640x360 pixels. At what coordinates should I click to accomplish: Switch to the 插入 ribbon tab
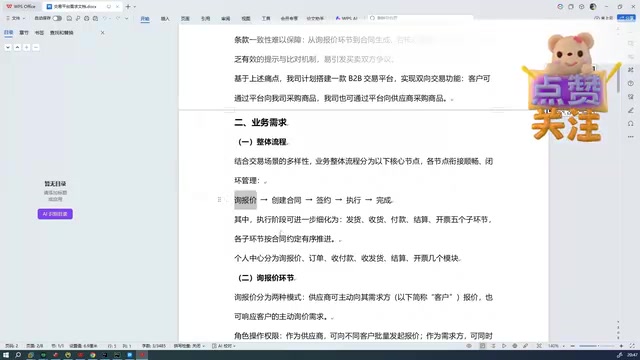pyautogui.click(x=165, y=19)
